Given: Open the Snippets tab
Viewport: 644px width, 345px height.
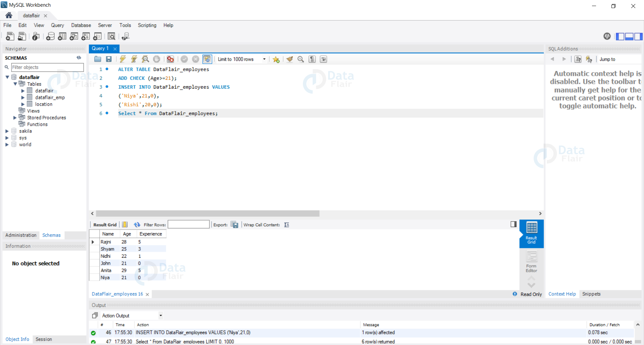Looking at the screenshot, I should click(x=591, y=294).
